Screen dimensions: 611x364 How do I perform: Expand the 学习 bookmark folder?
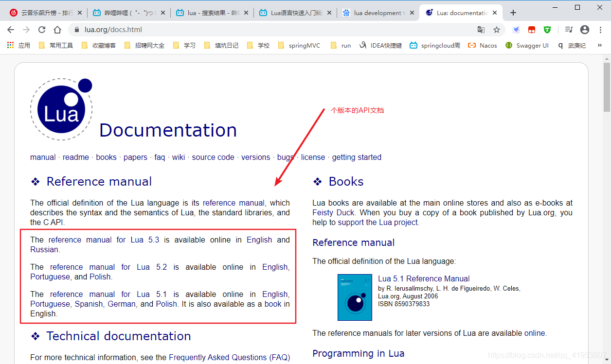(184, 45)
